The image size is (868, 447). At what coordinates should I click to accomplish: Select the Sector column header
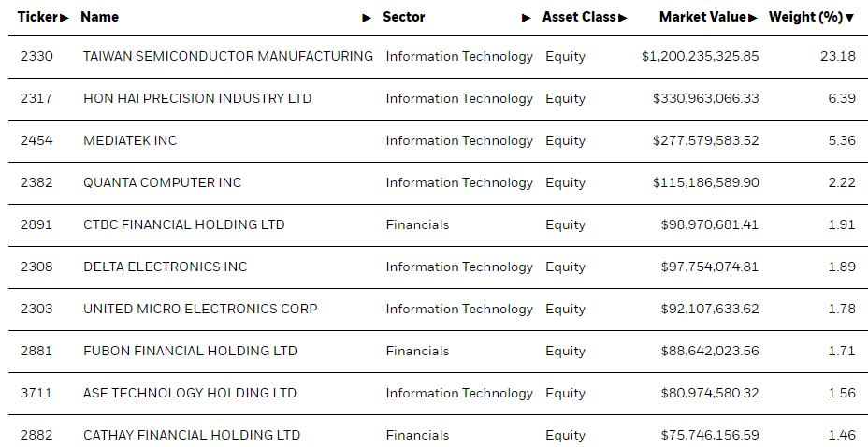(404, 17)
